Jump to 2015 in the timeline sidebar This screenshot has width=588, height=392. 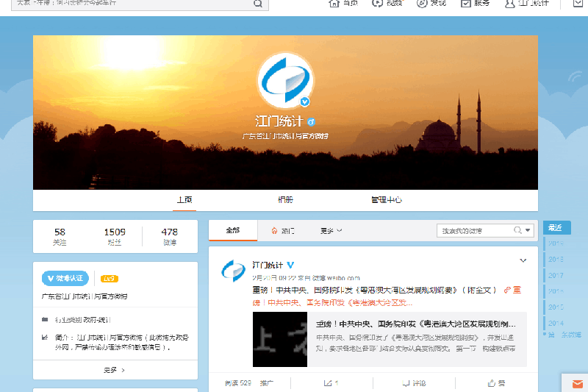pos(556,307)
